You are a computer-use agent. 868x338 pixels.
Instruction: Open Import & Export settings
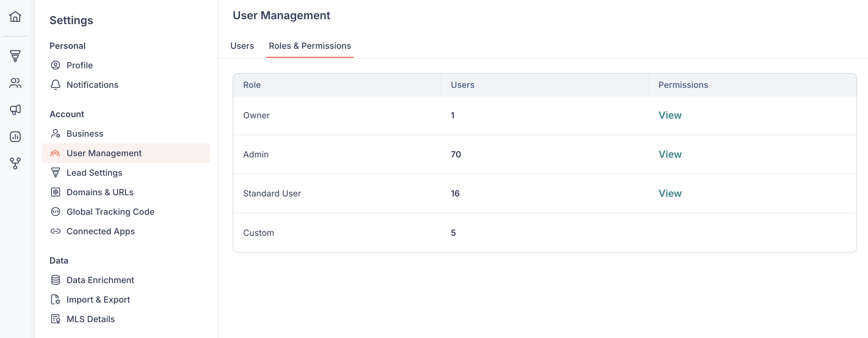click(x=126, y=300)
